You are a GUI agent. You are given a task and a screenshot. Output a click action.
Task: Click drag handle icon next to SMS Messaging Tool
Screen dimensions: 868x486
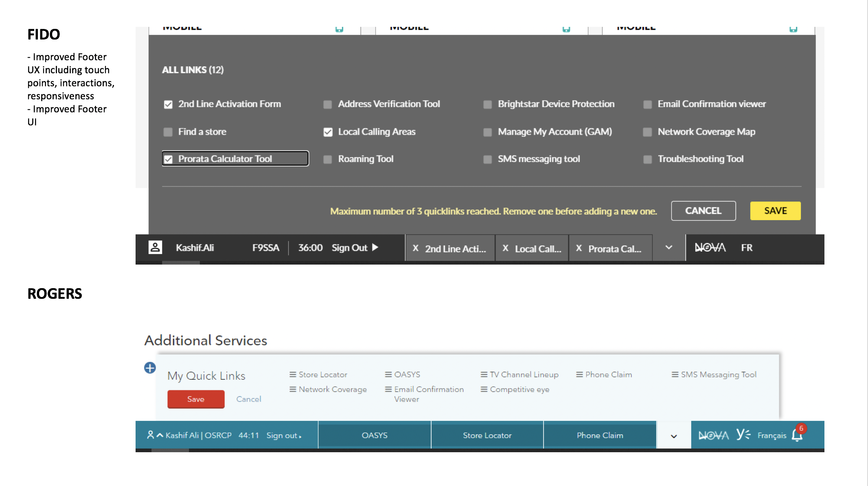675,374
